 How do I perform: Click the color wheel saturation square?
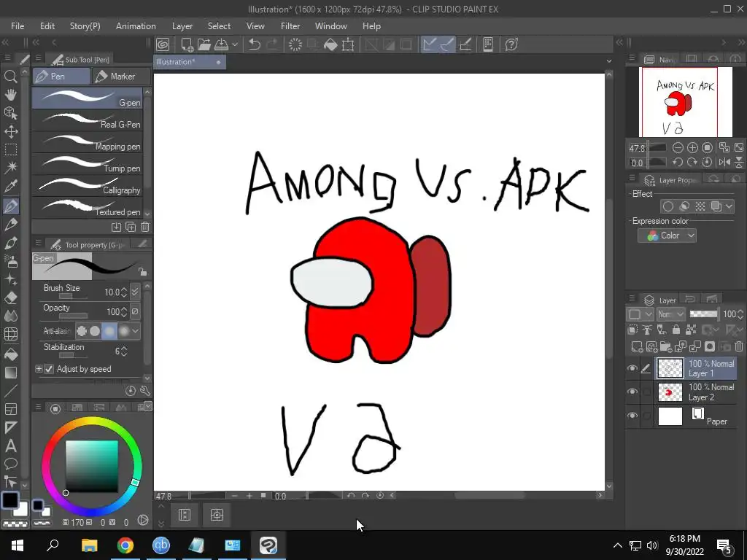(x=91, y=466)
